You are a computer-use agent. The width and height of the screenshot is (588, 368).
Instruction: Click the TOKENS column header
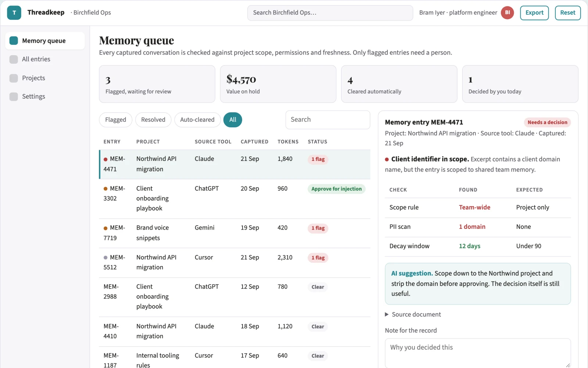(288, 142)
